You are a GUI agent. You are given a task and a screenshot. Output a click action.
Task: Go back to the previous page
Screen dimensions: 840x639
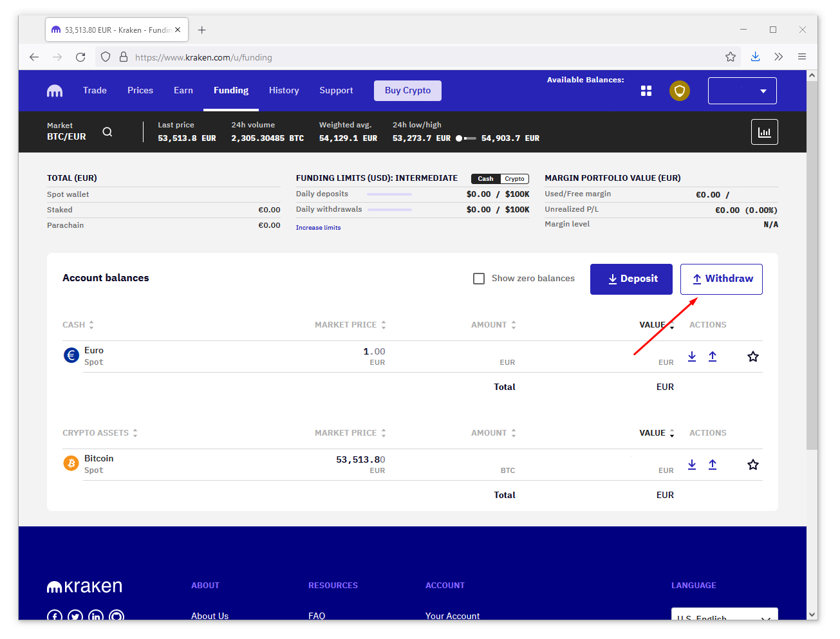pos(34,57)
